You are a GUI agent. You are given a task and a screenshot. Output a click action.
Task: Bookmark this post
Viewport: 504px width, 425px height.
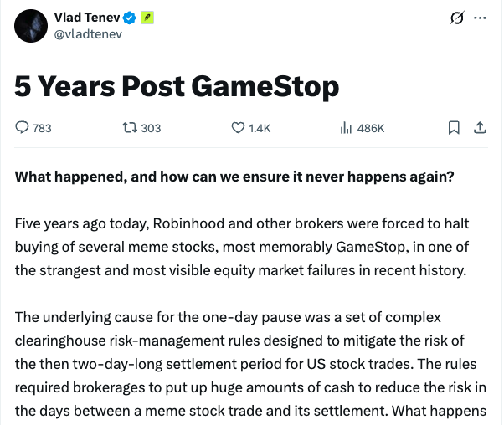(x=454, y=128)
